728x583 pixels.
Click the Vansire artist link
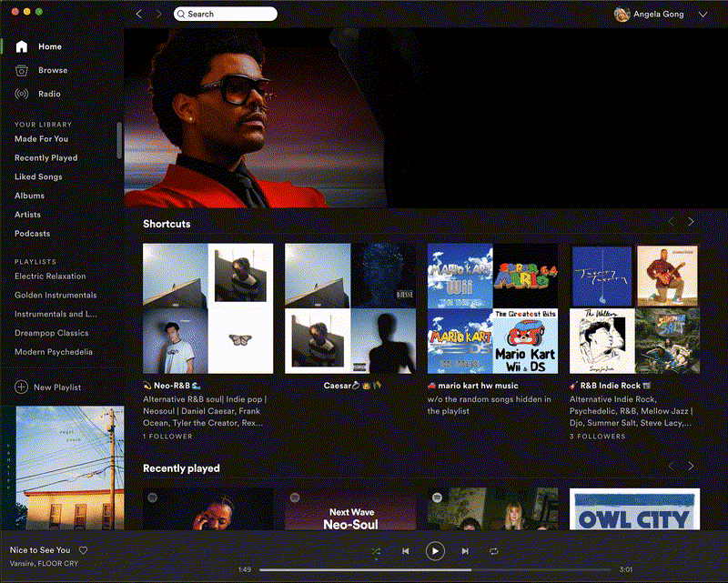coord(24,564)
